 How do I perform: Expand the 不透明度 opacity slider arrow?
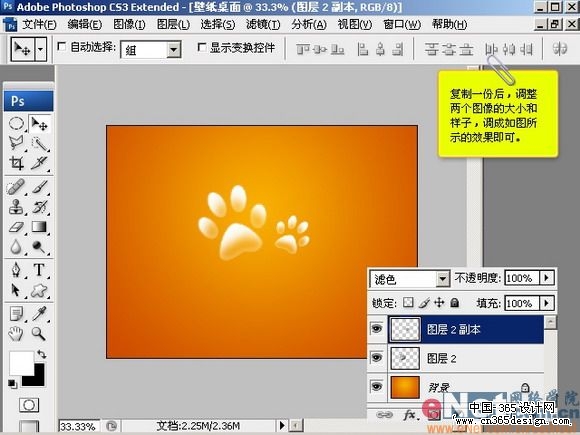coord(547,277)
